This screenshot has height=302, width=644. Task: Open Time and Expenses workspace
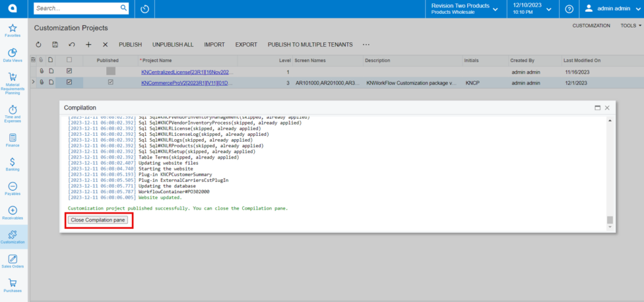[13, 114]
